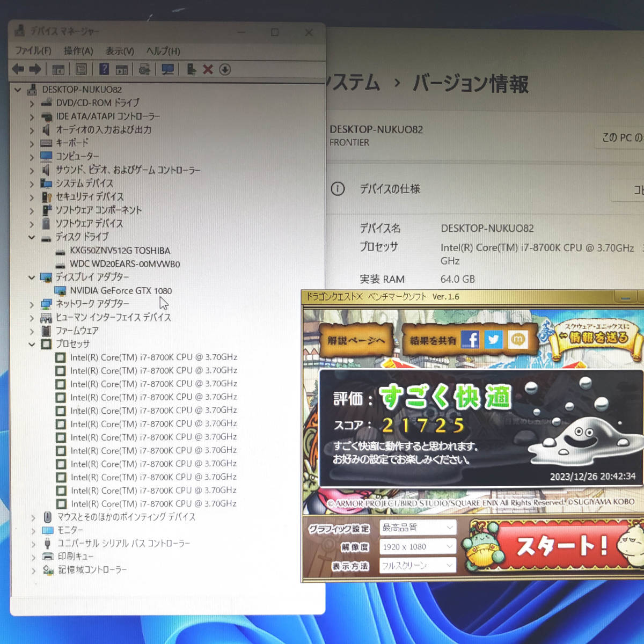This screenshot has width=644, height=644.
Task: Click the action pane toolbar icon
Action: point(122,70)
